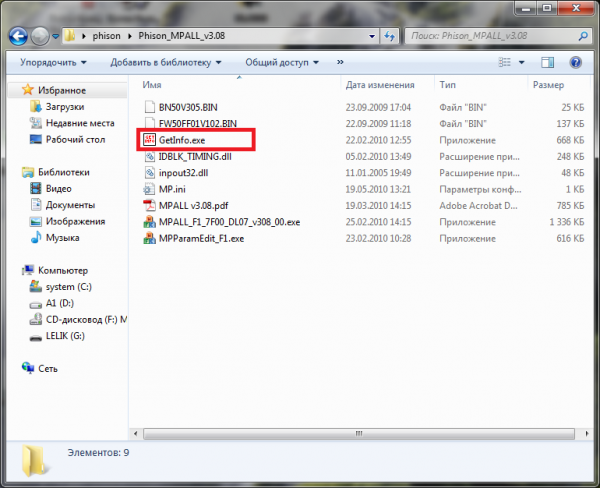Select the inpout32.dll file icon
The width and height of the screenshot is (600, 488).
[x=149, y=173]
